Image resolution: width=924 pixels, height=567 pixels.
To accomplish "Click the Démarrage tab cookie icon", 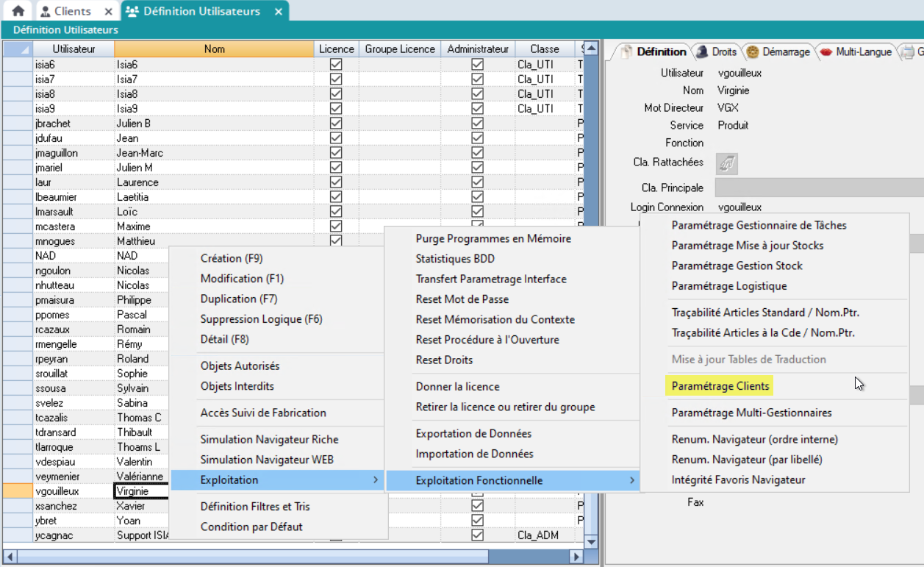I will 753,51.
